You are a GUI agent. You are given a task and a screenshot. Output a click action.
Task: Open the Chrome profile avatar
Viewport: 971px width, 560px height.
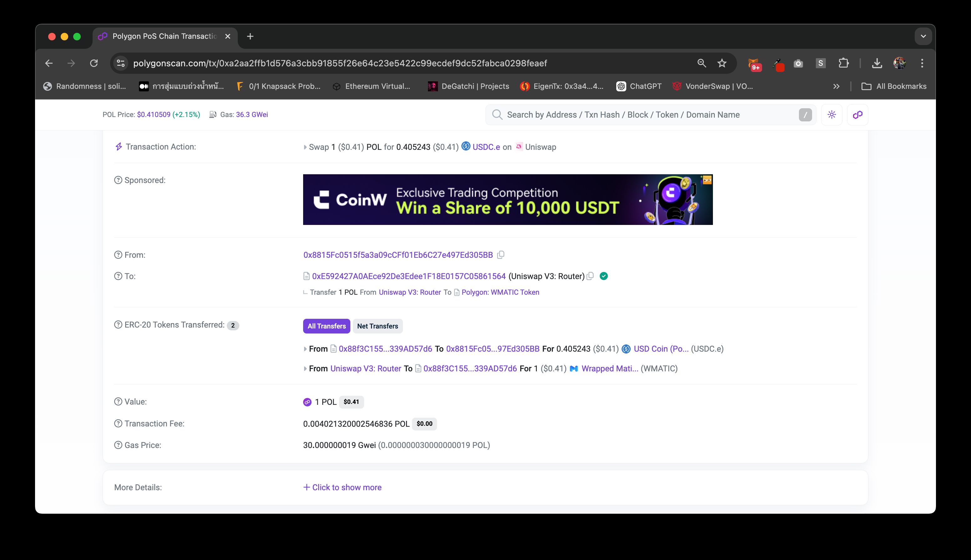click(899, 63)
